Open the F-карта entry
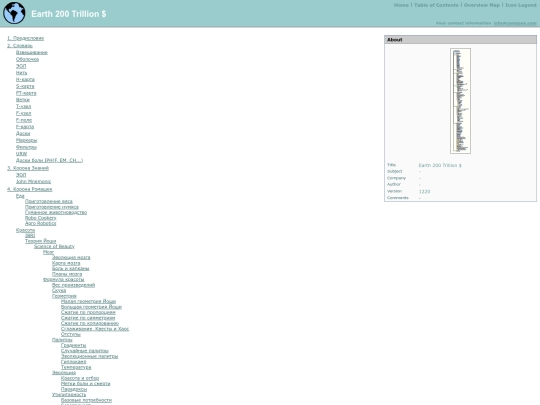 coord(25,127)
